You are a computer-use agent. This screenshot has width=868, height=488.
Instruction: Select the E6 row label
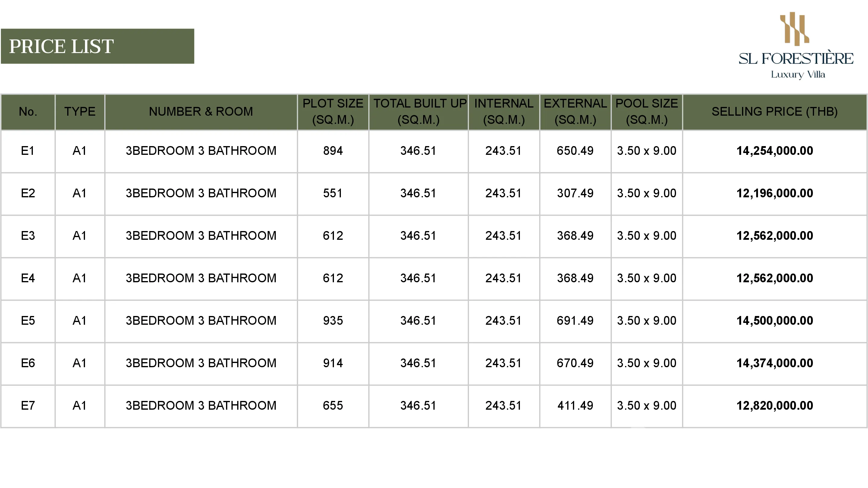click(x=28, y=363)
